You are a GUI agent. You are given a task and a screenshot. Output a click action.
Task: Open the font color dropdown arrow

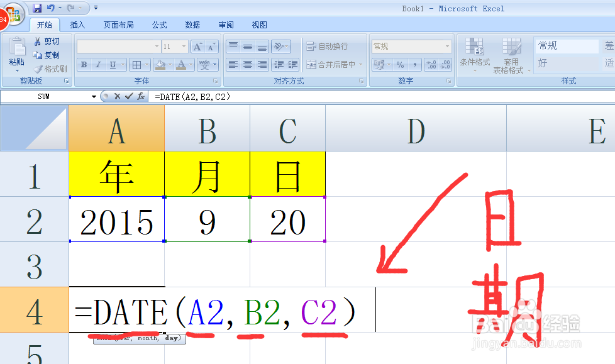click(x=191, y=65)
